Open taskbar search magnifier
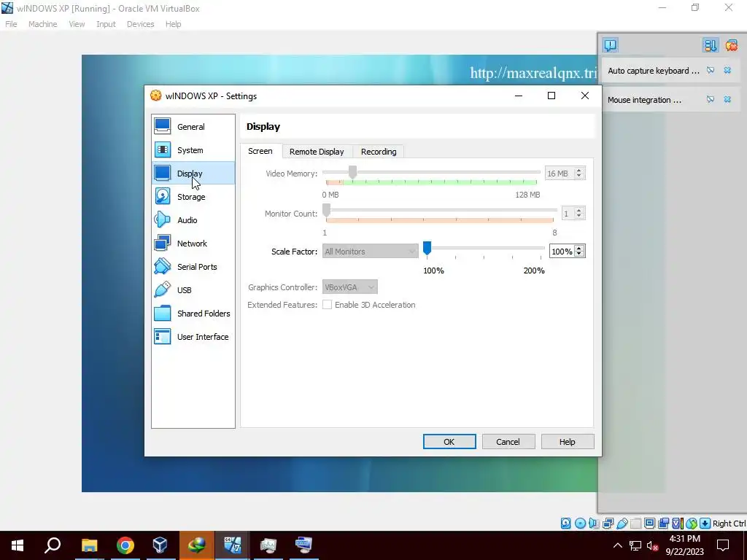The width and height of the screenshot is (747, 560). tap(53, 545)
